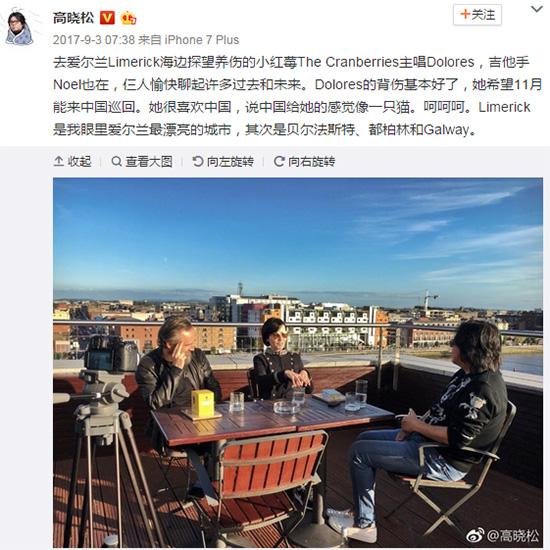This screenshot has width=550, height=550.
Task: Click the orange V verified badge
Action: pos(107,18)
